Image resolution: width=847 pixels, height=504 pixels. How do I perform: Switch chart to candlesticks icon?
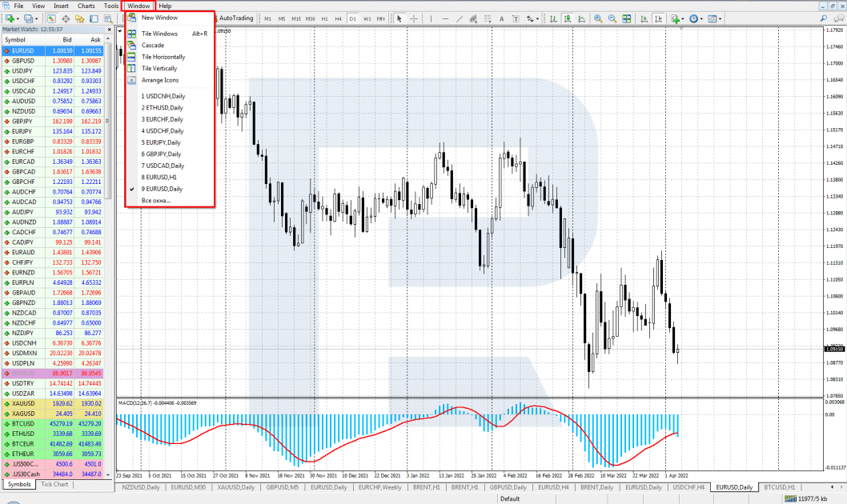567,19
